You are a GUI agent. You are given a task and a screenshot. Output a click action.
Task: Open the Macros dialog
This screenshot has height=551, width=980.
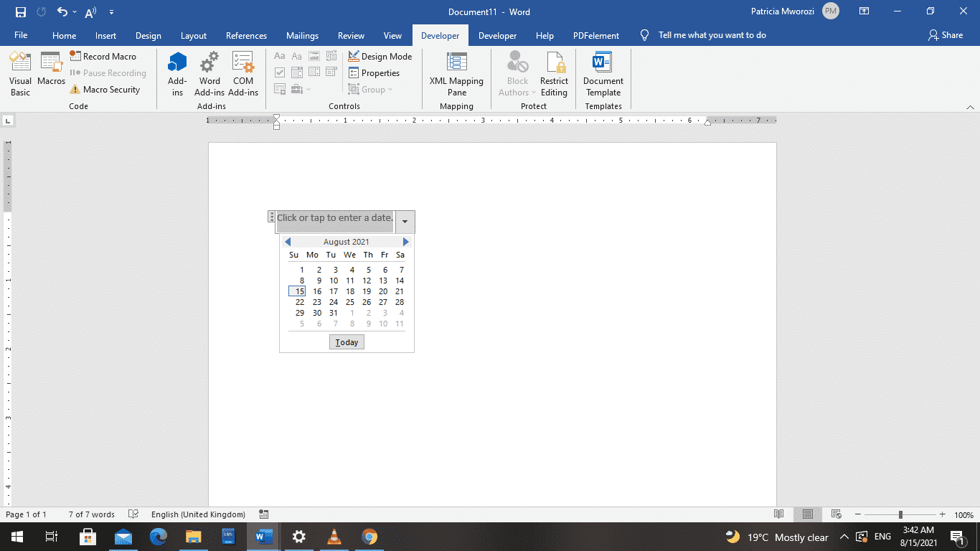tap(51, 72)
